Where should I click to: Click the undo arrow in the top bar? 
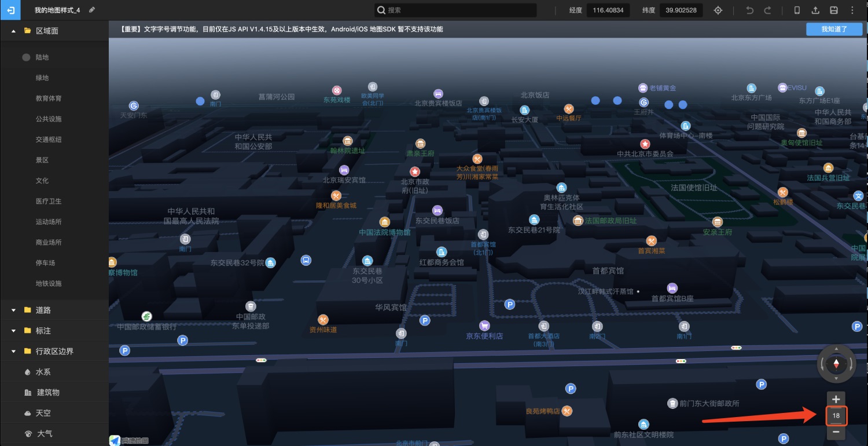(750, 10)
